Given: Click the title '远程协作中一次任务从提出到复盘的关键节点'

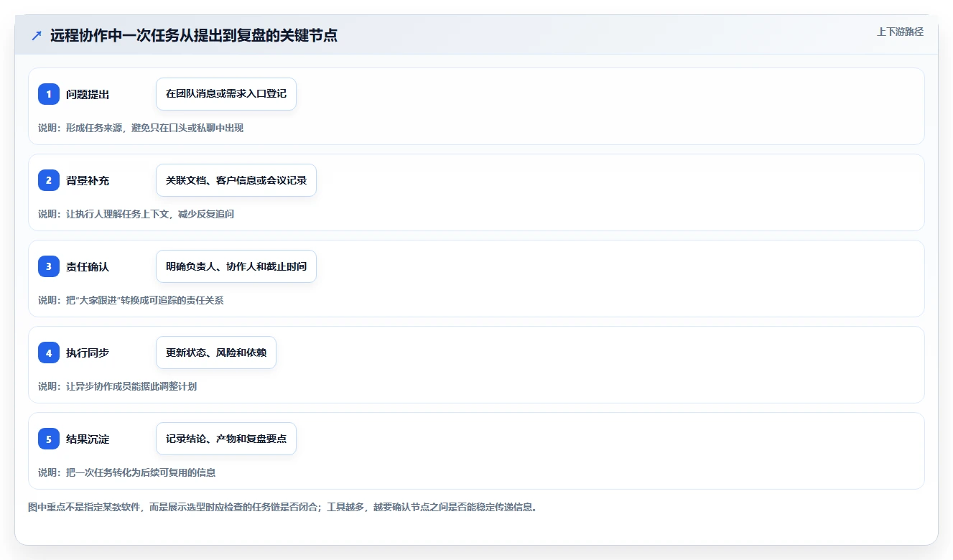Looking at the screenshot, I should click(194, 36).
